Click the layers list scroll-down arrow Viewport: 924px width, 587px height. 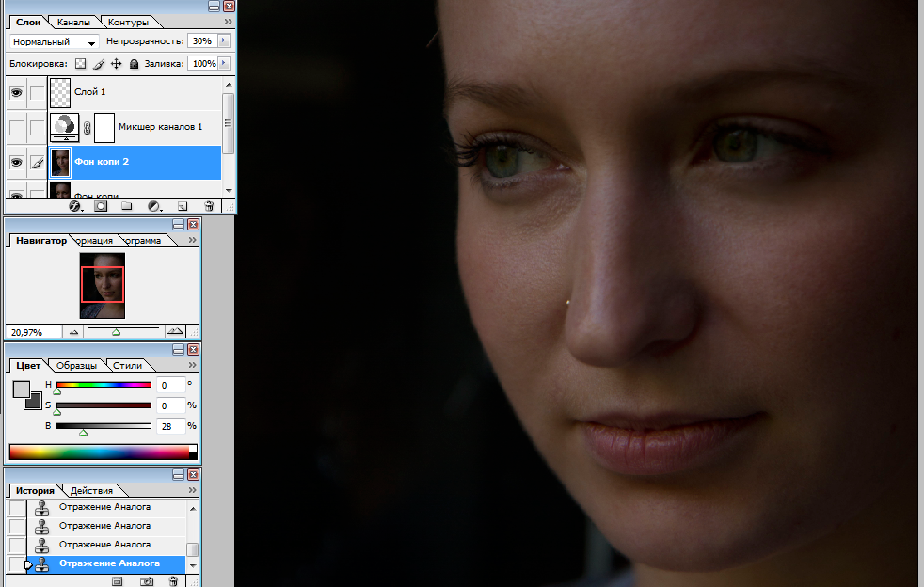coord(229,191)
